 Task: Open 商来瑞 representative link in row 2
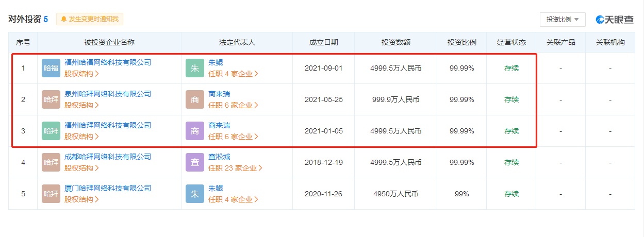tap(219, 94)
